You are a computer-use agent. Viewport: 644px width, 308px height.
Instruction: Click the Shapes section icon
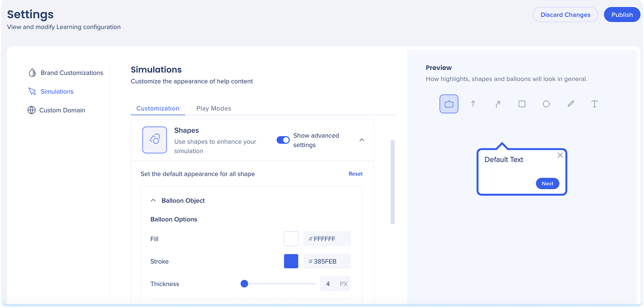[154, 140]
